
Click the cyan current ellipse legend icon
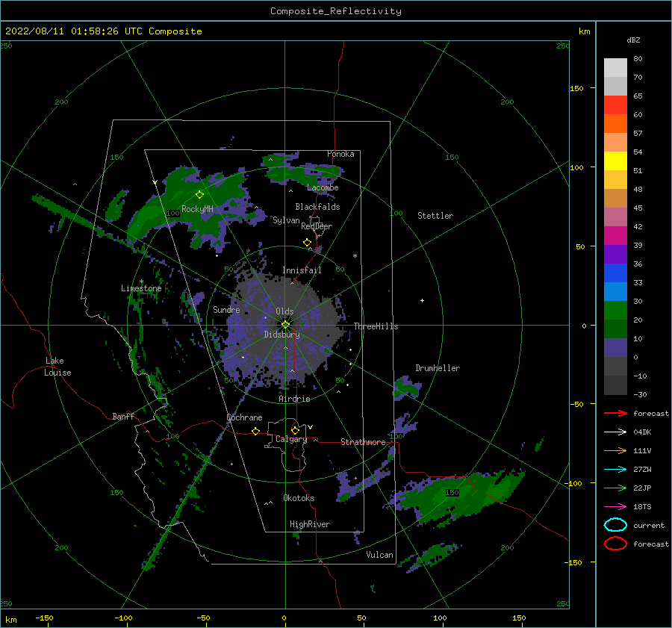coord(615,525)
